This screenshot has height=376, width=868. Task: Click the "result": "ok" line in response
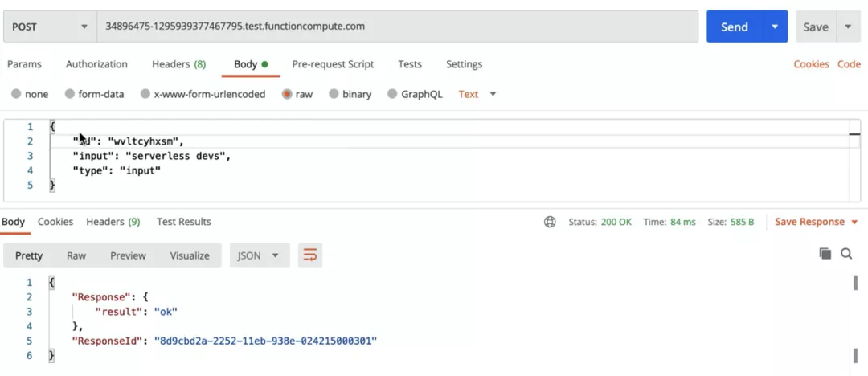pos(136,312)
